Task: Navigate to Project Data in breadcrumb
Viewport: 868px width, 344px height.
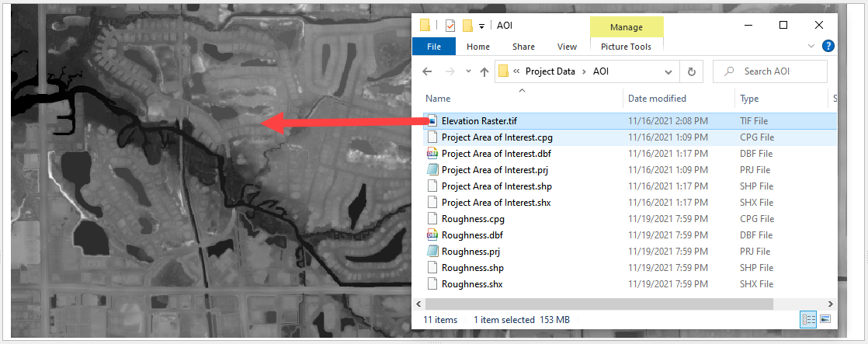Action: tap(550, 71)
